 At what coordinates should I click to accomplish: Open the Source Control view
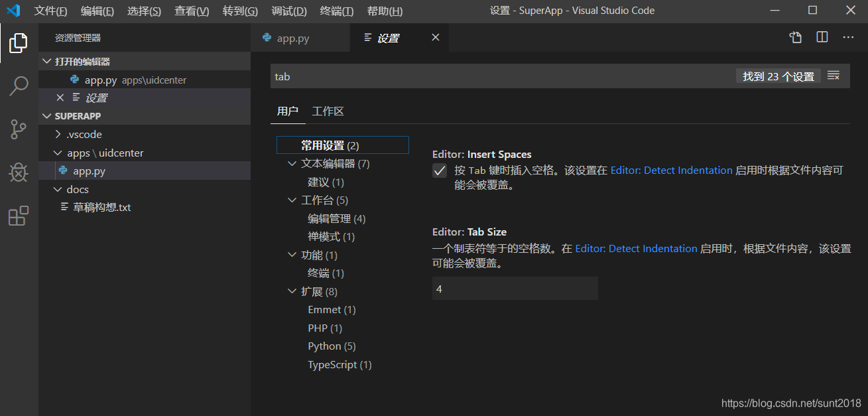[x=19, y=129]
